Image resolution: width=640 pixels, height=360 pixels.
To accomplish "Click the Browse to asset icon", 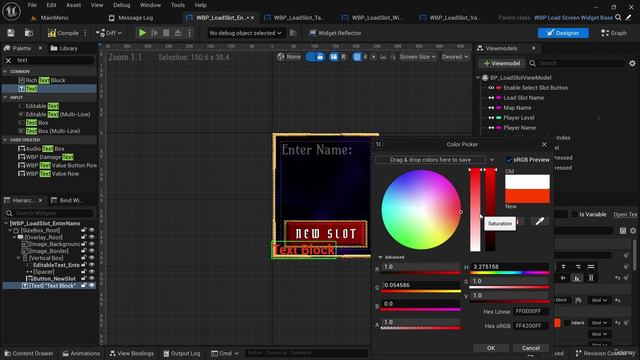I will [x=29, y=33].
